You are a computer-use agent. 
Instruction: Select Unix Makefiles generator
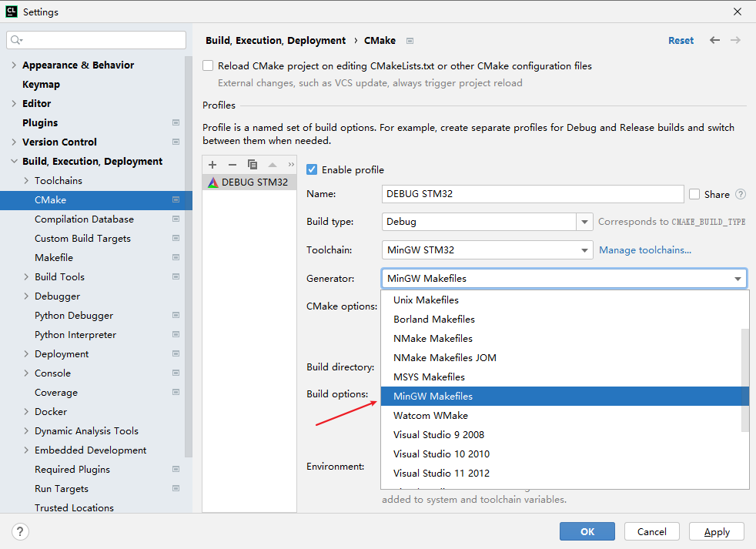pyautogui.click(x=561, y=300)
